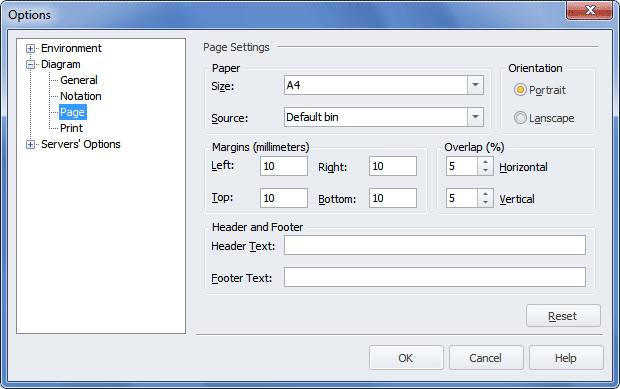
Task: Open the paper Source dropdown arrow
Action: click(475, 117)
